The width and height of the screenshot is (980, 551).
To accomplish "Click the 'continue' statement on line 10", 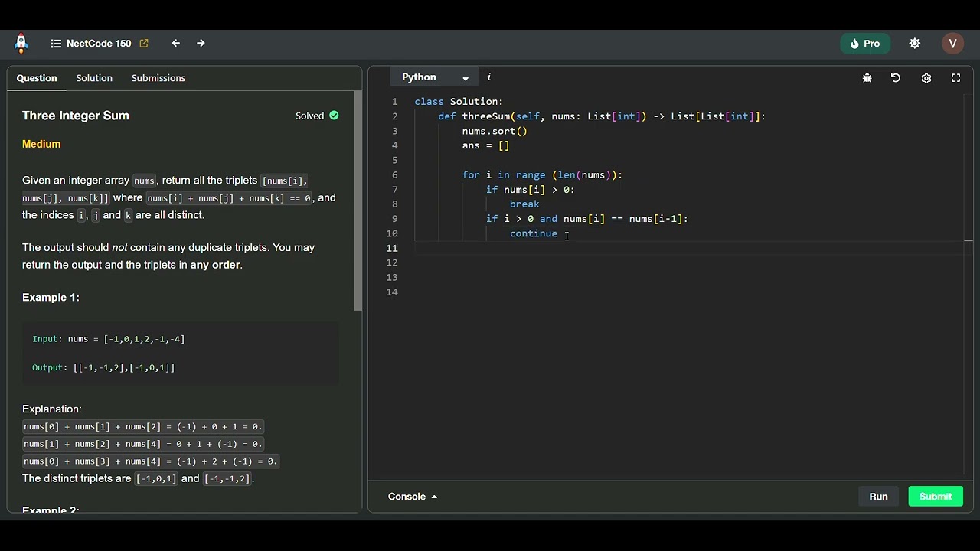I will [534, 233].
